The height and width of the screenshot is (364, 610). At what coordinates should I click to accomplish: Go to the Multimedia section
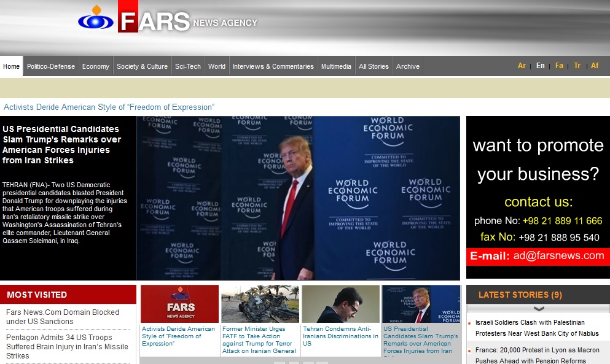[336, 66]
